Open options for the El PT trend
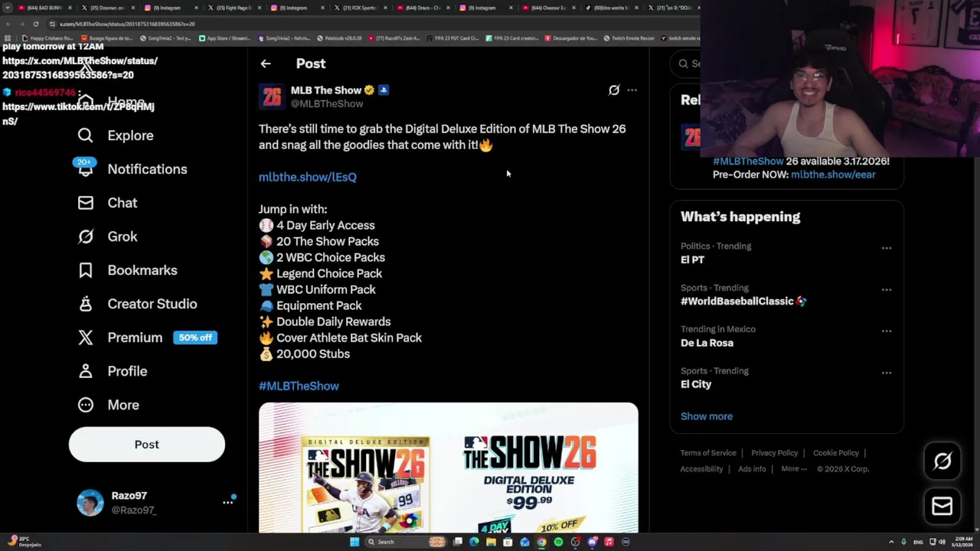The image size is (980, 551). tap(886, 248)
